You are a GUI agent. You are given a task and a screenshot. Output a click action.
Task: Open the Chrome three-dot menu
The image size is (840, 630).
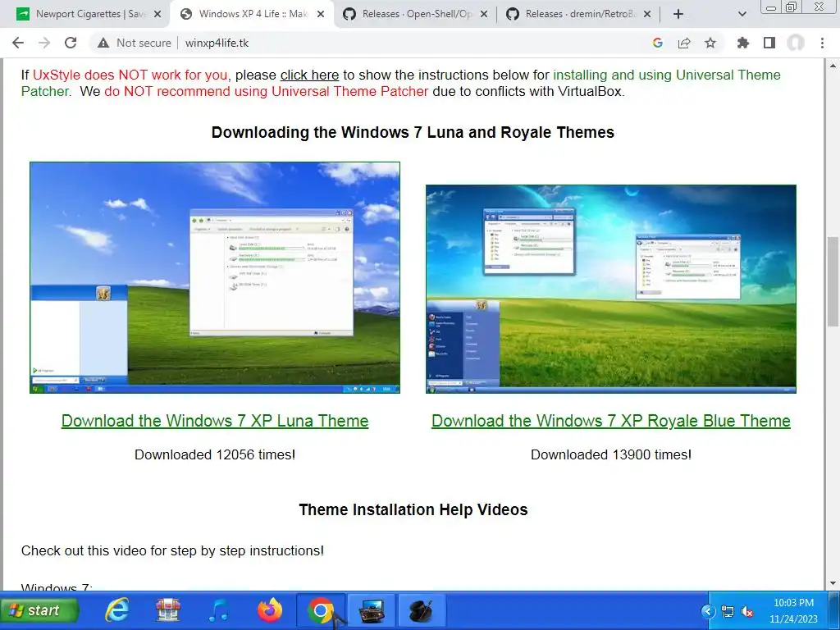(x=822, y=43)
